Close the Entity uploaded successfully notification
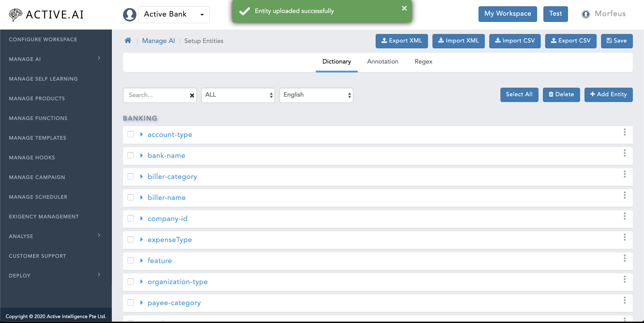The height and width of the screenshot is (323, 644). (404, 8)
